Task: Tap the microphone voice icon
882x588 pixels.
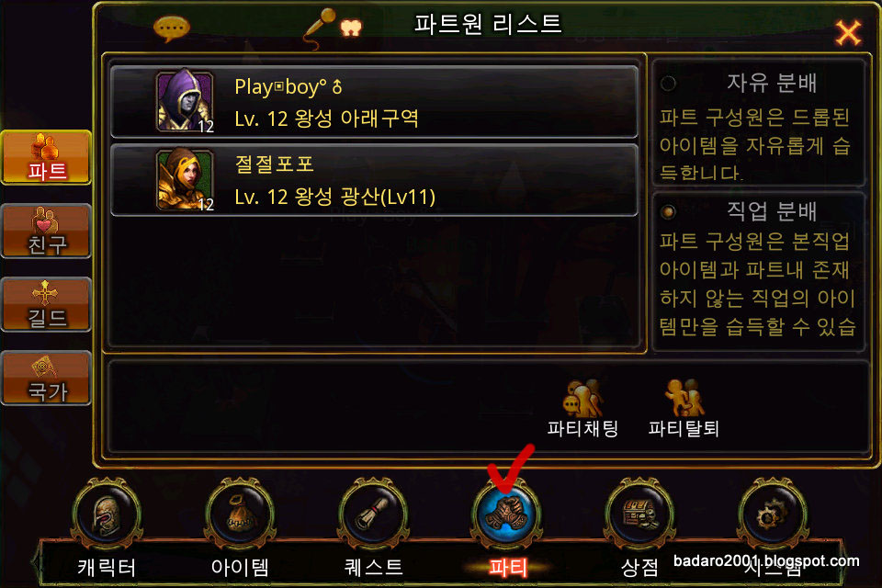Action: pyautogui.click(x=319, y=28)
